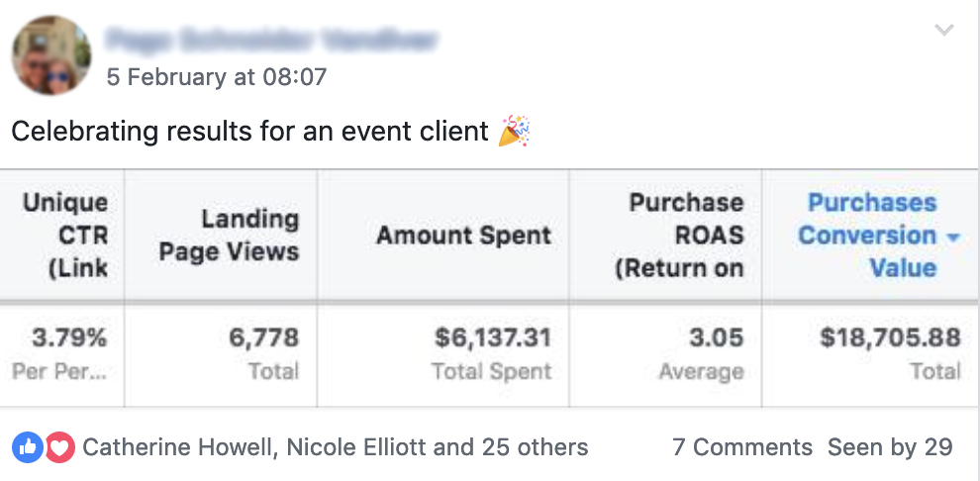Select the Unique CTR column header
The image size is (980, 481).
[65, 235]
